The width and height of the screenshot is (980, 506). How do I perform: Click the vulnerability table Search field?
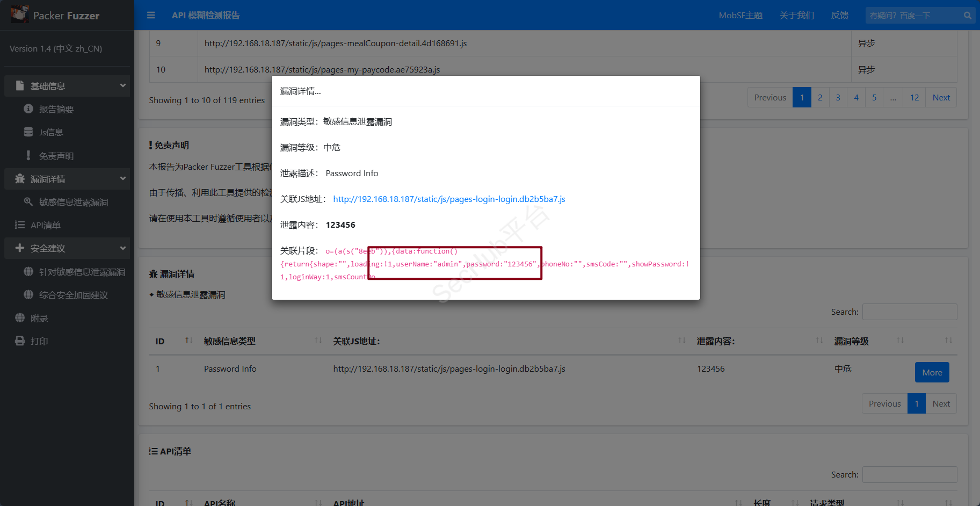pyautogui.click(x=909, y=312)
